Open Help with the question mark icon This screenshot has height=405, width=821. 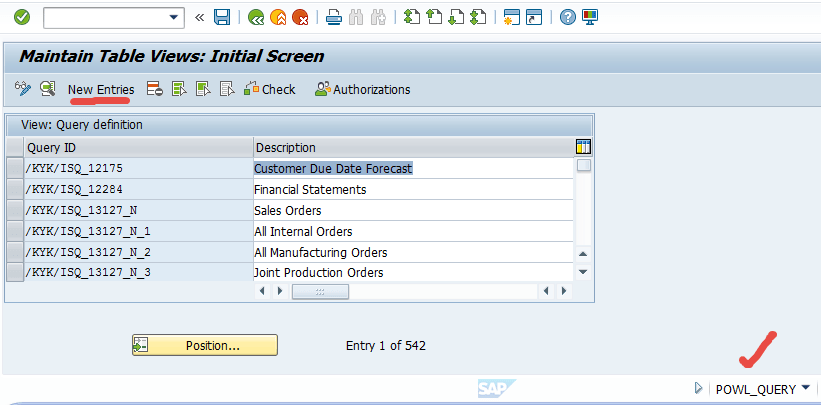tap(567, 17)
